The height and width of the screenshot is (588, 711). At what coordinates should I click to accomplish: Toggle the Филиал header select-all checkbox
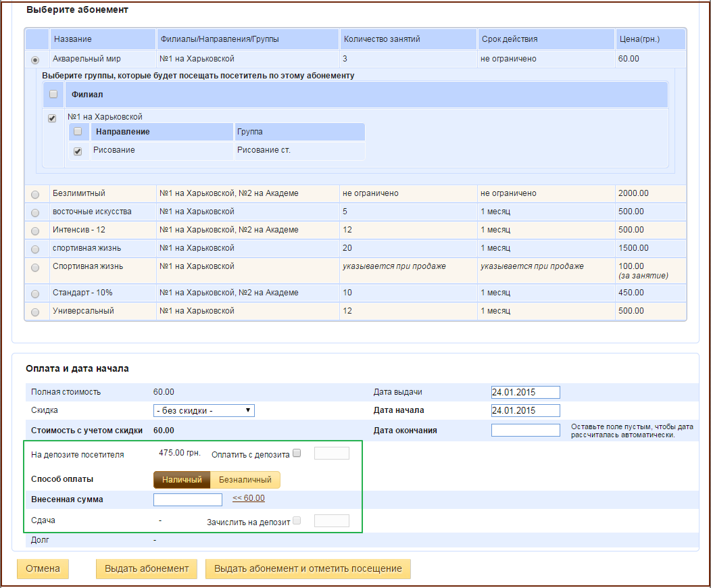coord(53,95)
